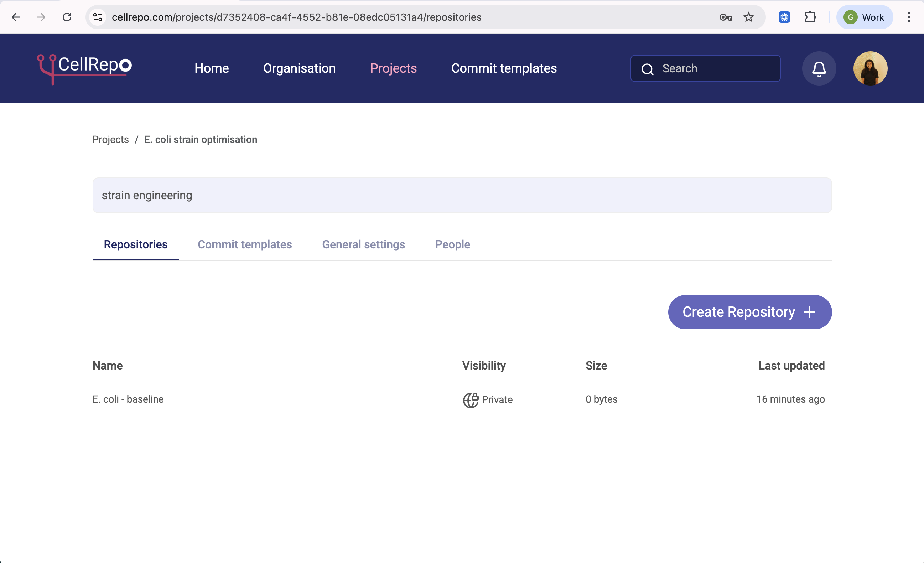Click the search magnifier icon
This screenshot has height=563, width=924.
tap(647, 69)
